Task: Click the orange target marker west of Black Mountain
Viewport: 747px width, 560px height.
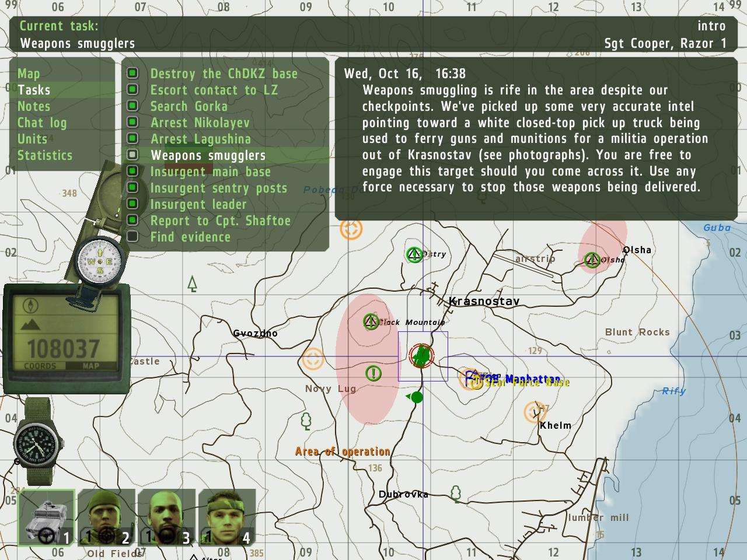Action: [x=313, y=359]
